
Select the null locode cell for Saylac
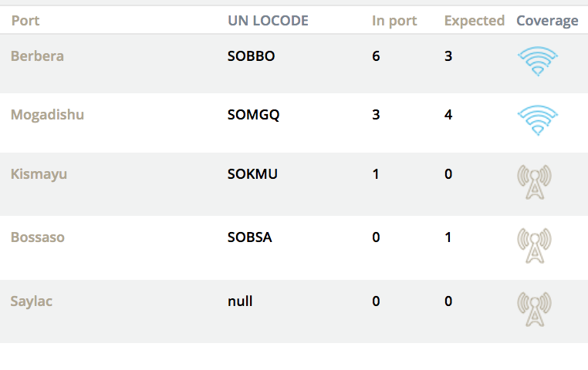pos(240,301)
